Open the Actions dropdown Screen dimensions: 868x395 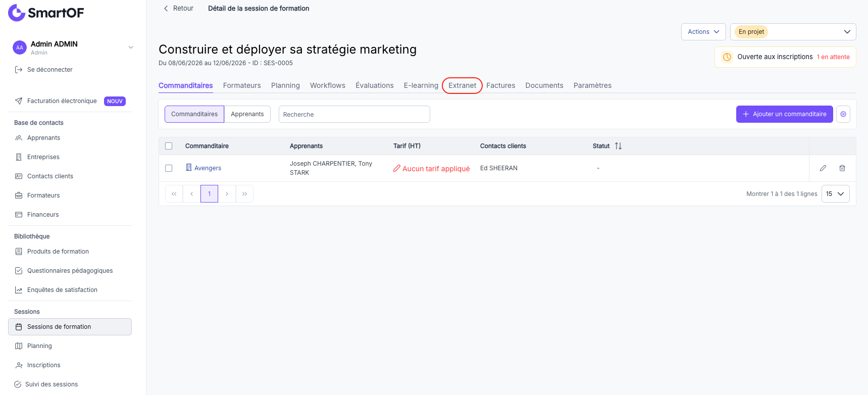[x=703, y=32]
